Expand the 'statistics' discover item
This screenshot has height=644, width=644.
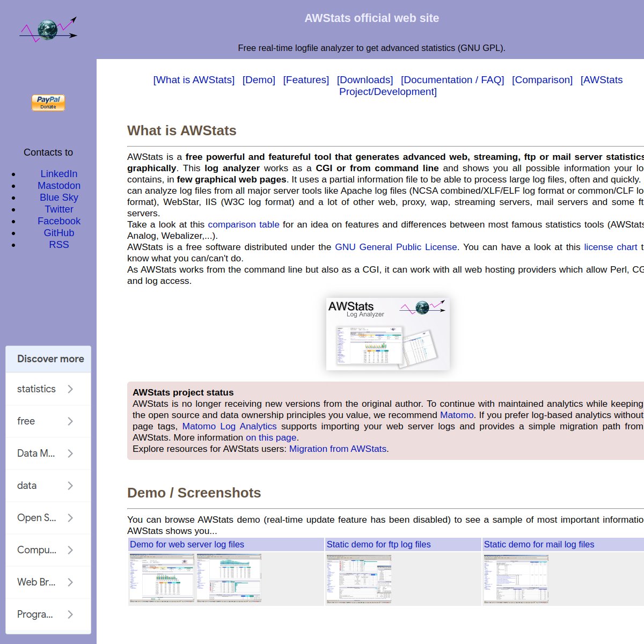coord(48,389)
